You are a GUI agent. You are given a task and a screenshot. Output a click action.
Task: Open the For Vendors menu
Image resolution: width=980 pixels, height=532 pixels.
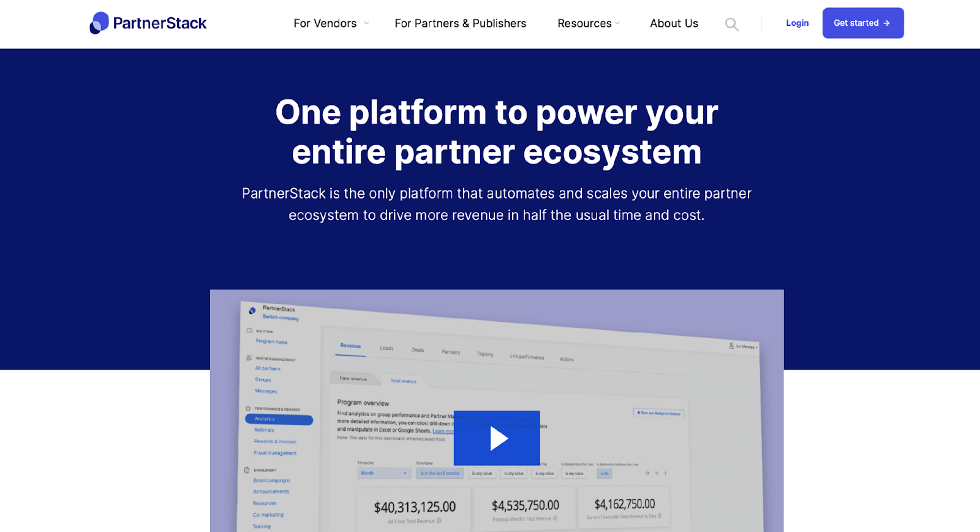coord(325,23)
